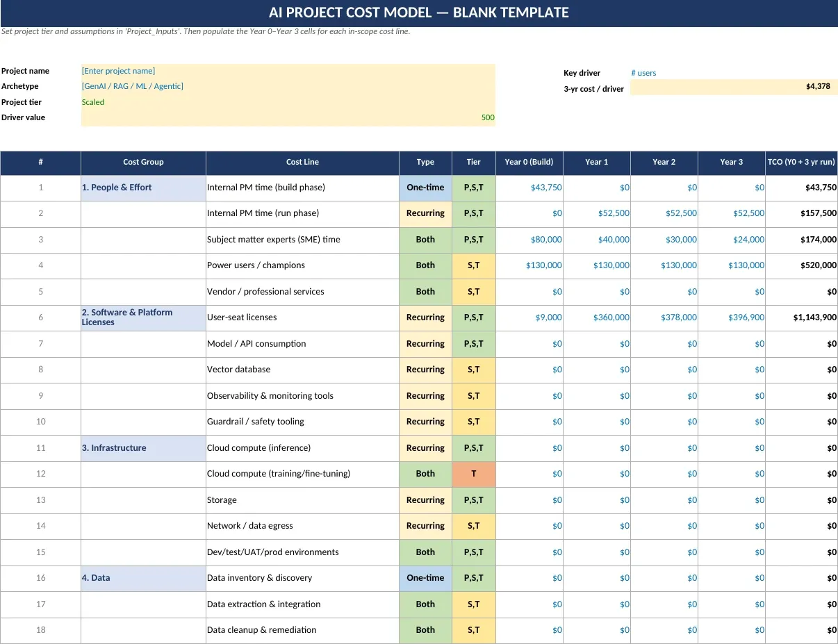Click 'Model / API consumption' cell
This screenshot has height=644, width=838.
click(302, 344)
